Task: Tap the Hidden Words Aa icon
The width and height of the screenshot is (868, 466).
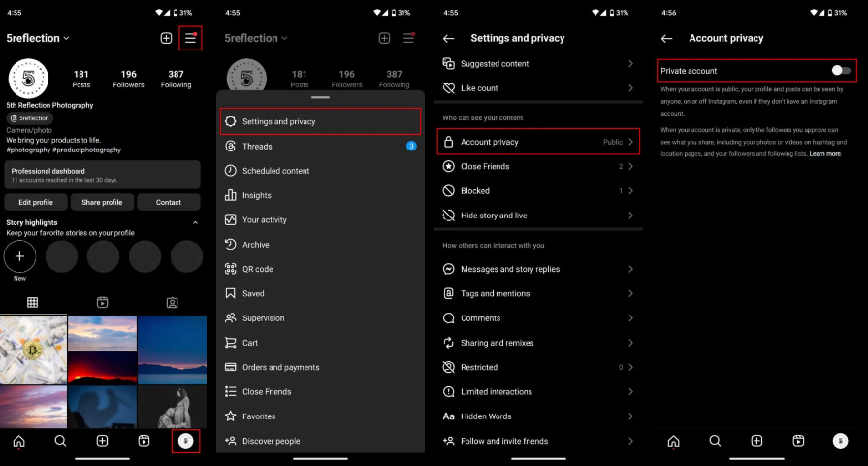Action: pos(449,416)
